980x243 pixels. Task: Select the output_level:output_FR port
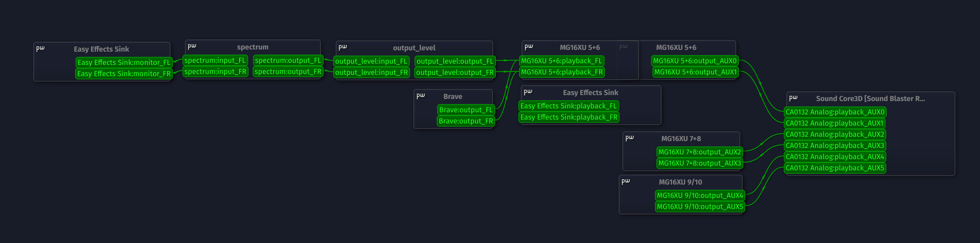coord(455,72)
